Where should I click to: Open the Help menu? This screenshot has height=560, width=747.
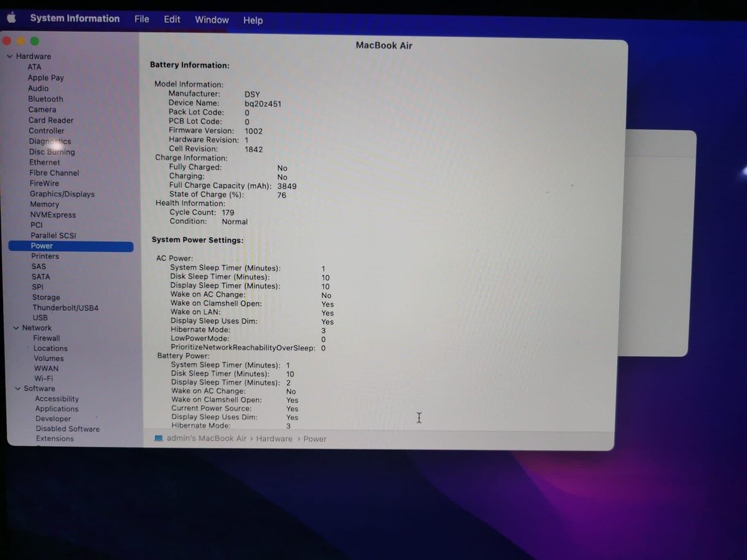(253, 21)
